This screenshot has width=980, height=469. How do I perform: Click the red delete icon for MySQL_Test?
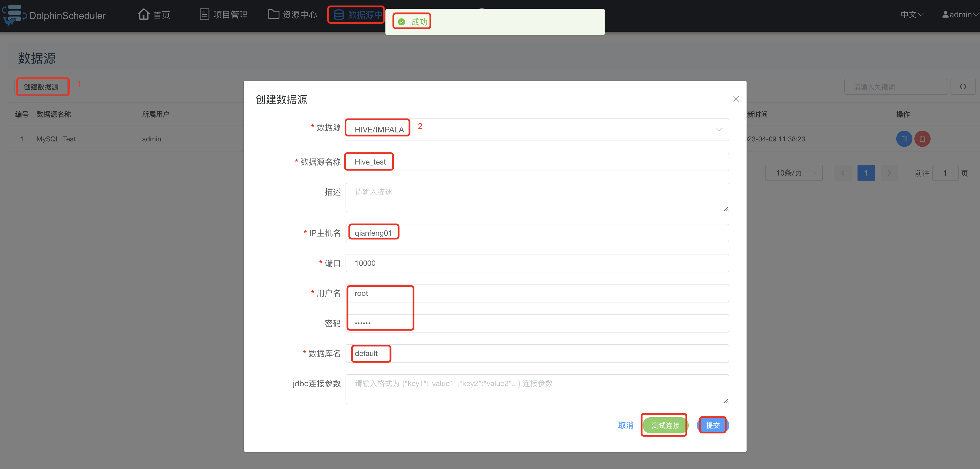pos(922,139)
